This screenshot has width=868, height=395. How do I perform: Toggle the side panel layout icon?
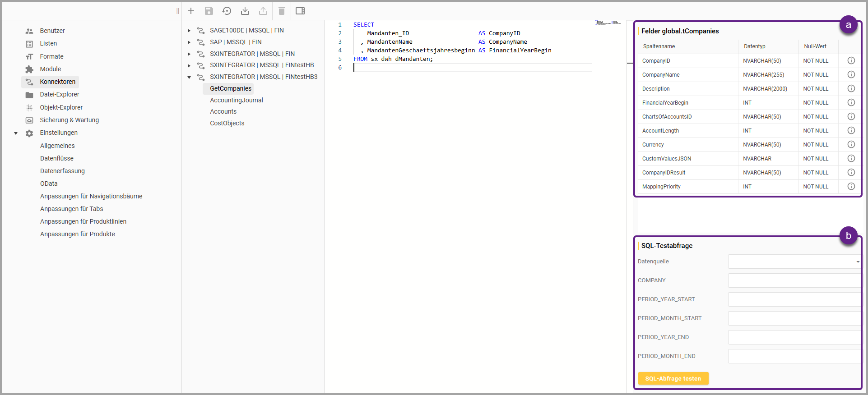coord(300,11)
